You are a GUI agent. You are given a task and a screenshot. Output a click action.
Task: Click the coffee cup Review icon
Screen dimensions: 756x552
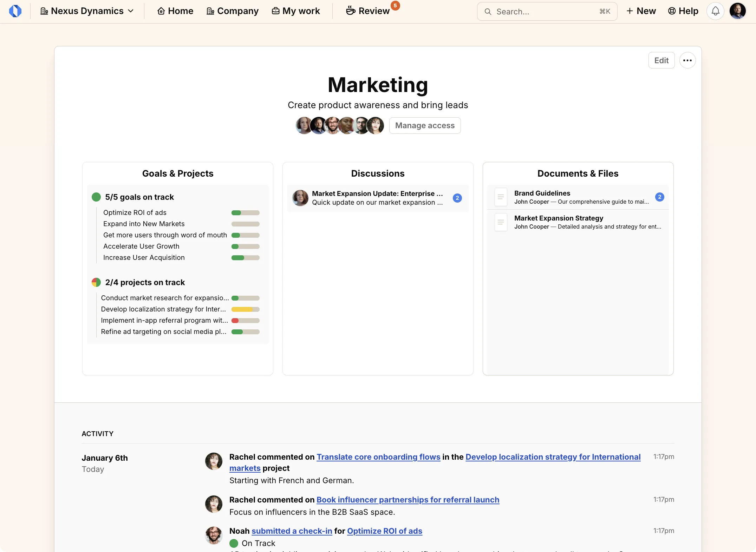[351, 11]
